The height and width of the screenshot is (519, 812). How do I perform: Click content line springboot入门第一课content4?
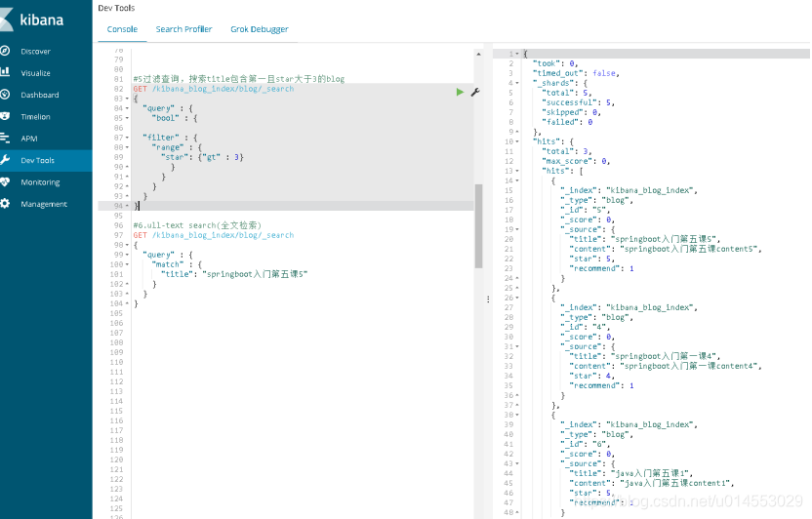(666, 367)
